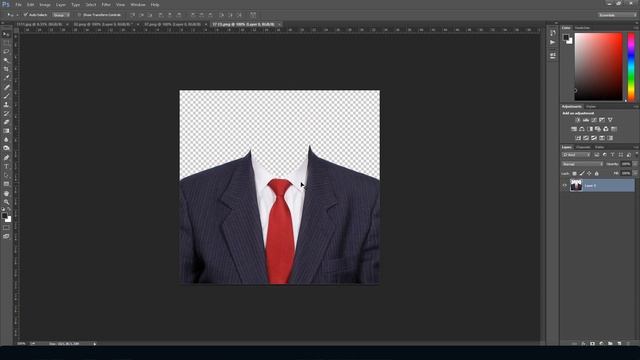Select the Crop tool
This screenshot has height=360, width=640.
pos(6,69)
